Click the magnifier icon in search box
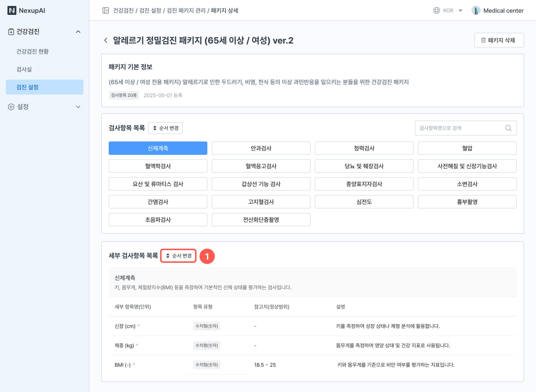The width and height of the screenshot is (536, 392). tap(508, 128)
